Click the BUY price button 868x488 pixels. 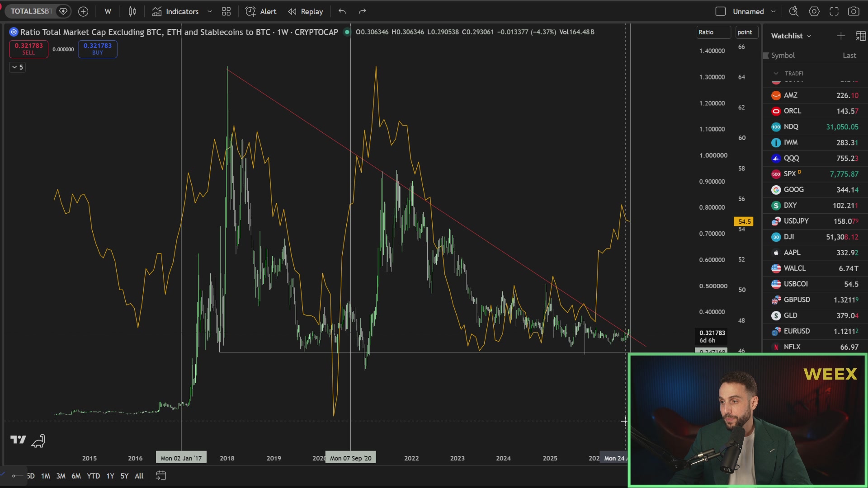tap(98, 49)
